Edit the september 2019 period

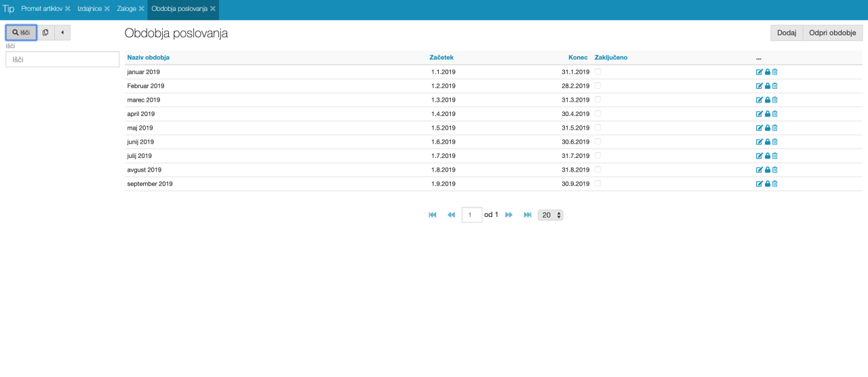tap(759, 184)
